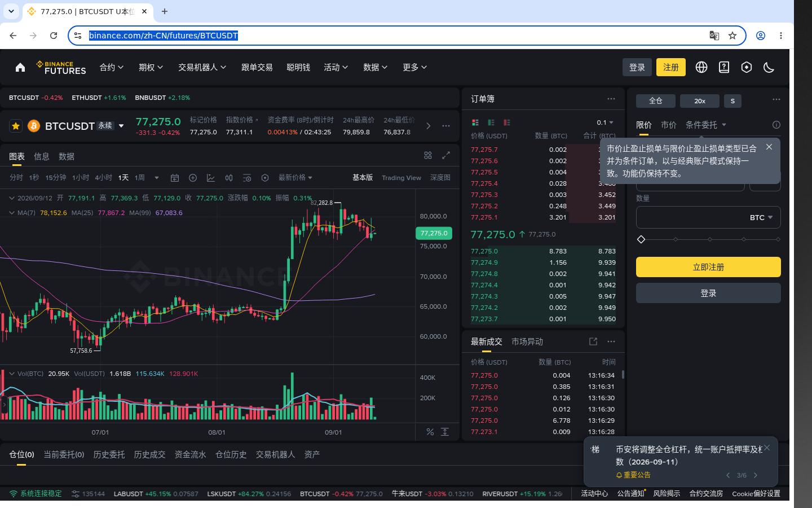Open order type info icon
The image size is (812, 508).
tap(776, 125)
